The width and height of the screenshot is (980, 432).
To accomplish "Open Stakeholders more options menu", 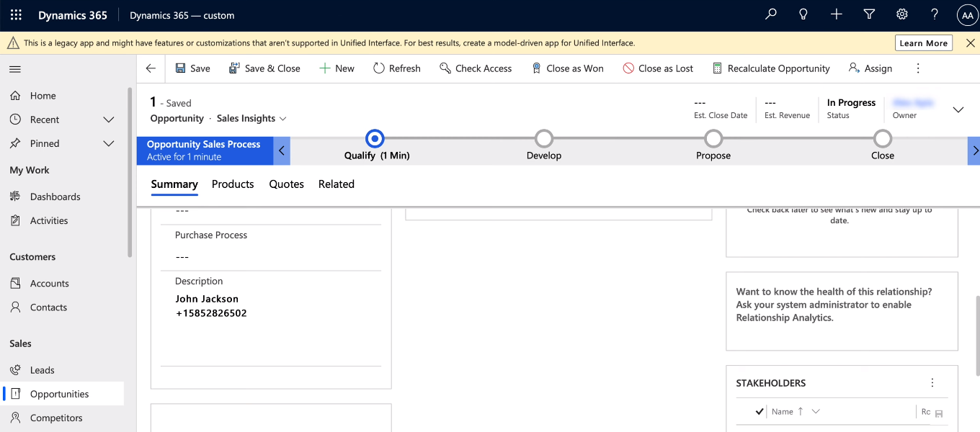I will (x=932, y=383).
